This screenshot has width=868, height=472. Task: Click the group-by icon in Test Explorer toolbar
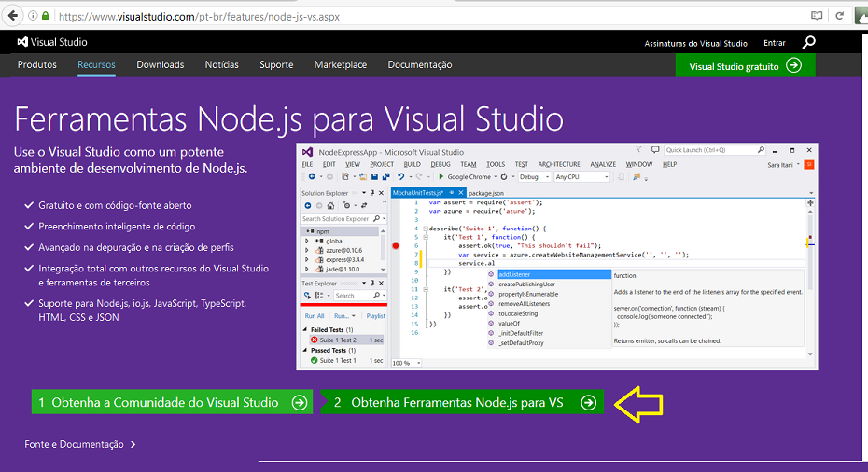[x=319, y=296]
